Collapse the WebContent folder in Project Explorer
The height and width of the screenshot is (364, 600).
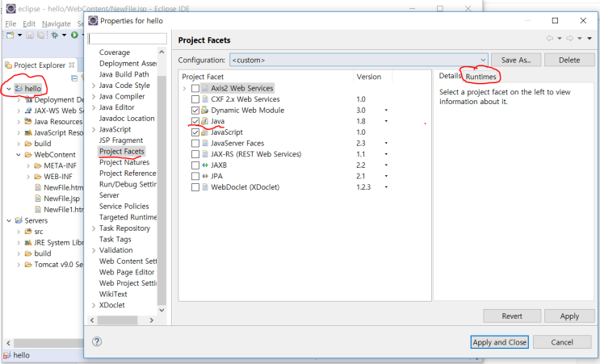pos(19,155)
